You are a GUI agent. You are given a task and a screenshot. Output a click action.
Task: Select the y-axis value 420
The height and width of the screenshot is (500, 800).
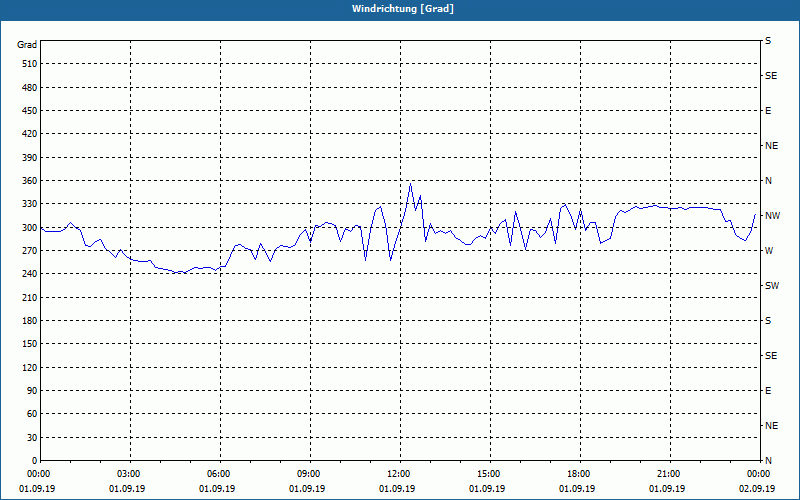[30, 134]
